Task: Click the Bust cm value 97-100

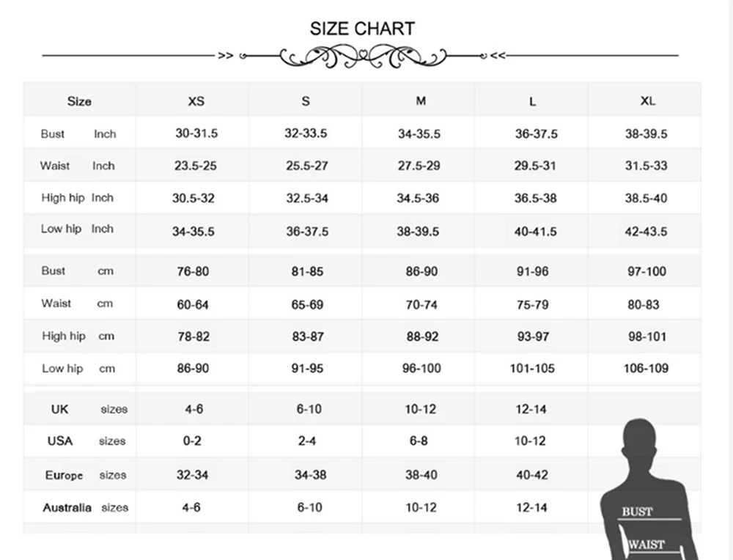Action: [647, 271]
